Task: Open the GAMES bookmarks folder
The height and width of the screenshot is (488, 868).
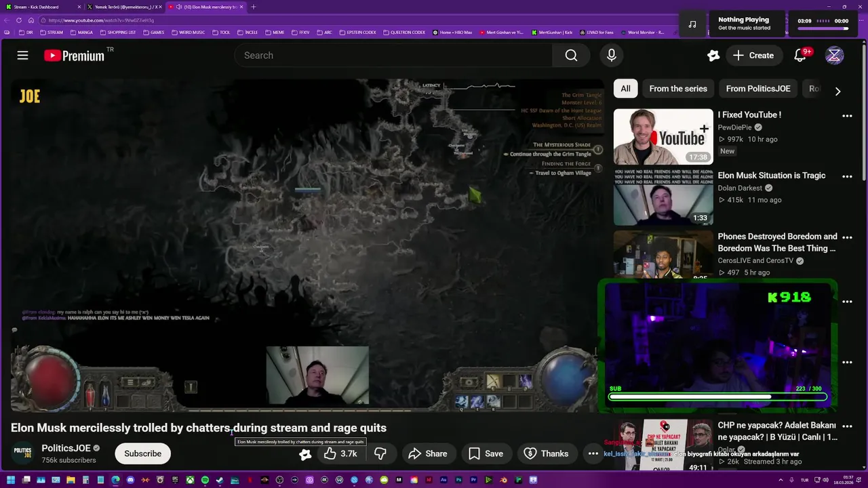Action: [153, 33]
